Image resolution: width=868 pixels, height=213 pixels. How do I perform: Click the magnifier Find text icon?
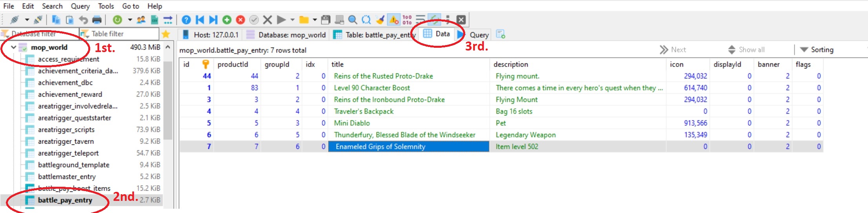pos(353,20)
